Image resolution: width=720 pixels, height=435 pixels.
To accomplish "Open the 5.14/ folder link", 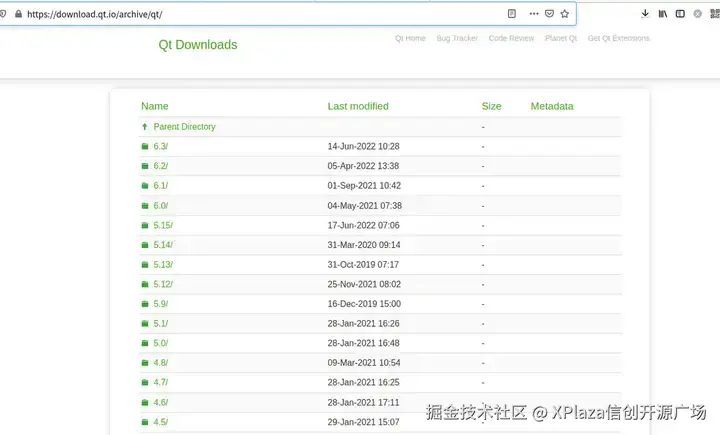I will (163, 245).
